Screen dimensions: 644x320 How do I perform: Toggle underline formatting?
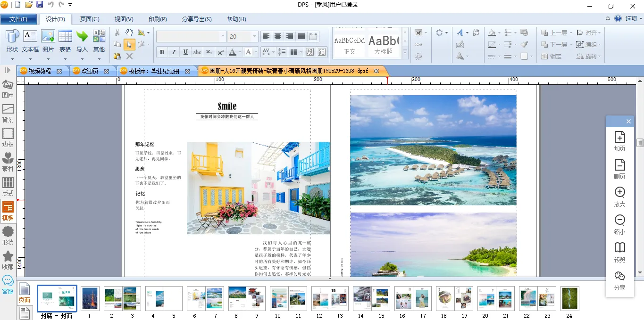(185, 52)
